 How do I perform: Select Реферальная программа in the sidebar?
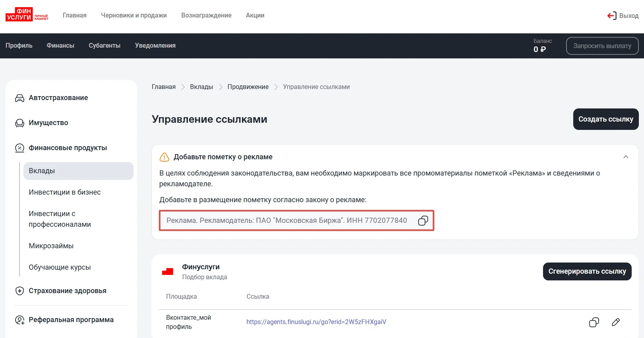[x=71, y=320]
